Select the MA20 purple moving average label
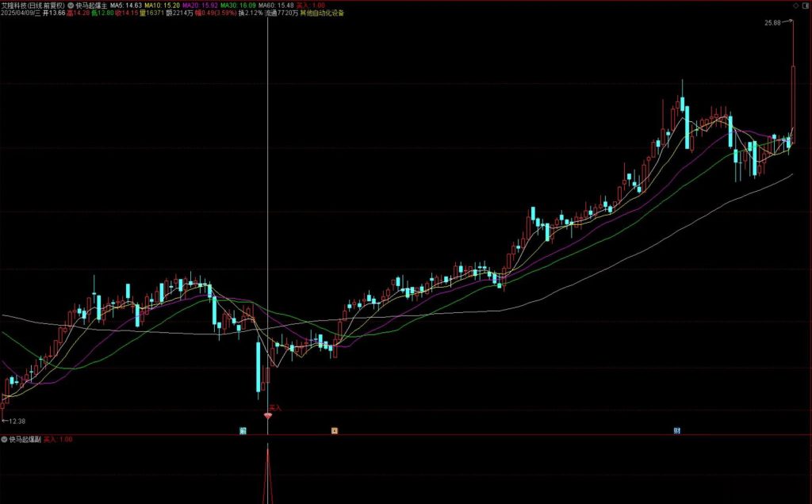812x504 pixels. 200,5
